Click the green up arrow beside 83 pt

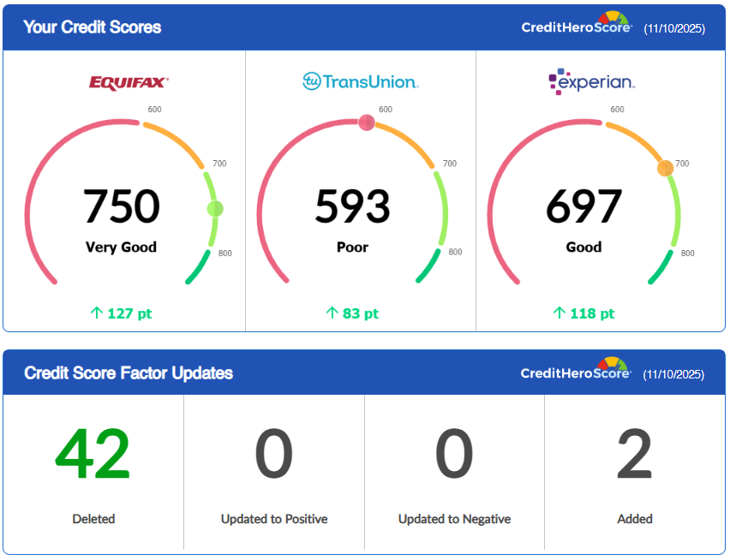[332, 313]
